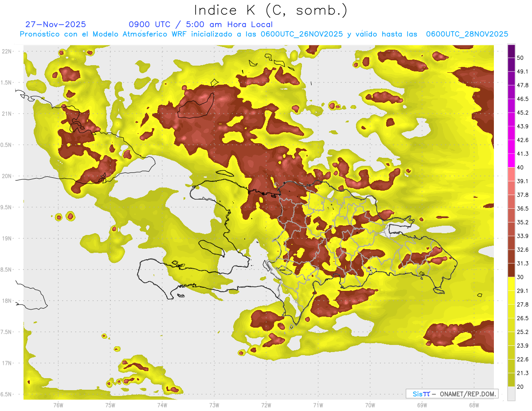Pick the darkest purple swatch beside 50
Viewport: 532px width, 411px height.
click(x=511, y=51)
